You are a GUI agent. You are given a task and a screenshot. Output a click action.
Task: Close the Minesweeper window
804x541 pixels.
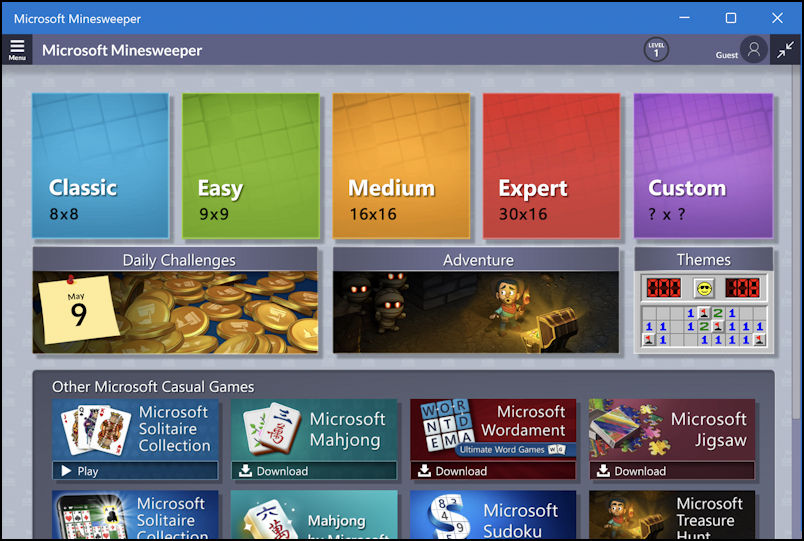pyautogui.click(x=777, y=18)
